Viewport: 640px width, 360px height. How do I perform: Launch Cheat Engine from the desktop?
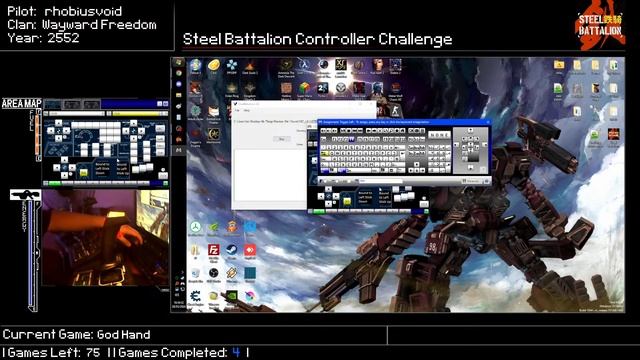tap(196, 296)
